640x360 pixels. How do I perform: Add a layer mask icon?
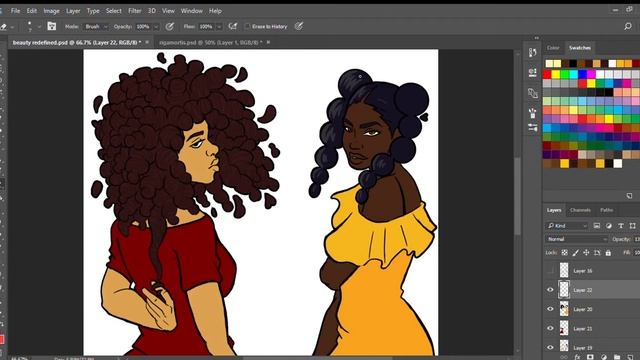coord(590,357)
